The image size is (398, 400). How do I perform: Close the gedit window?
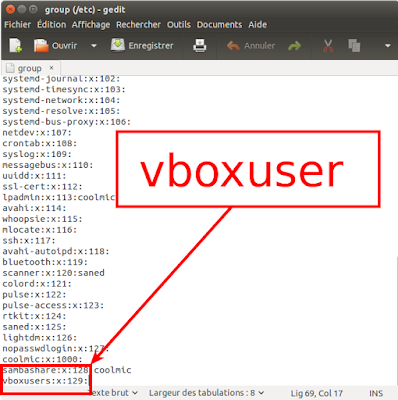[x=10, y=9]
